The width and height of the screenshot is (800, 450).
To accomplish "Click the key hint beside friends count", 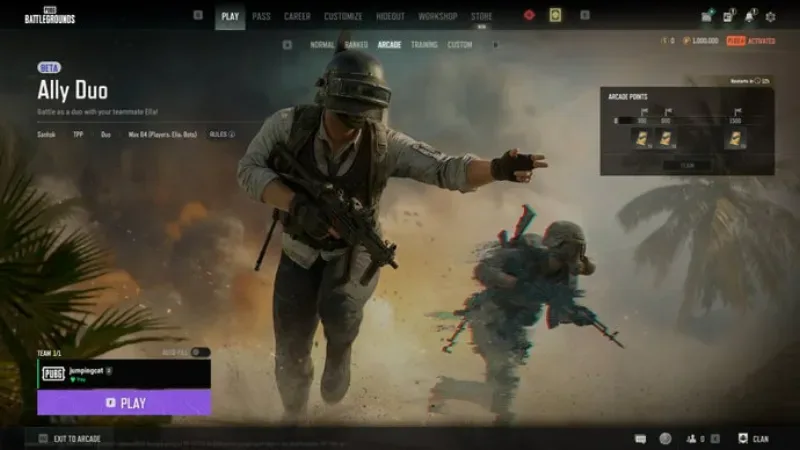I will tap(715, 439).
